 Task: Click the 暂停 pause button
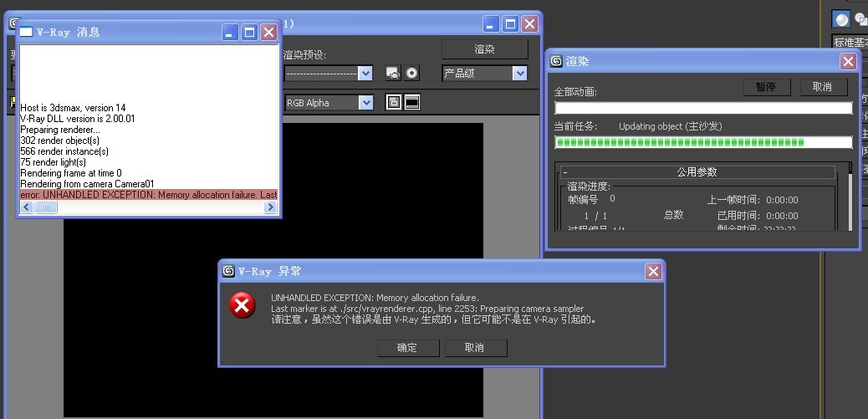(766, 87)
